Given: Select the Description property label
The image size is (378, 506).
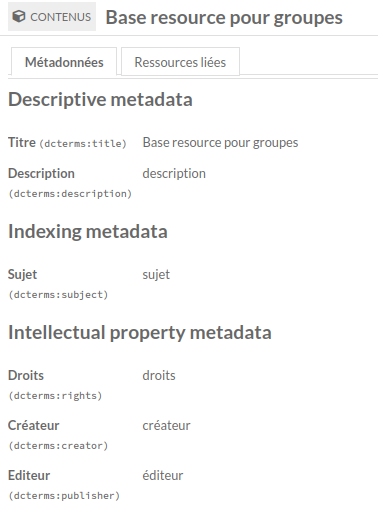Looking at the screenshot, I should 41,173.
